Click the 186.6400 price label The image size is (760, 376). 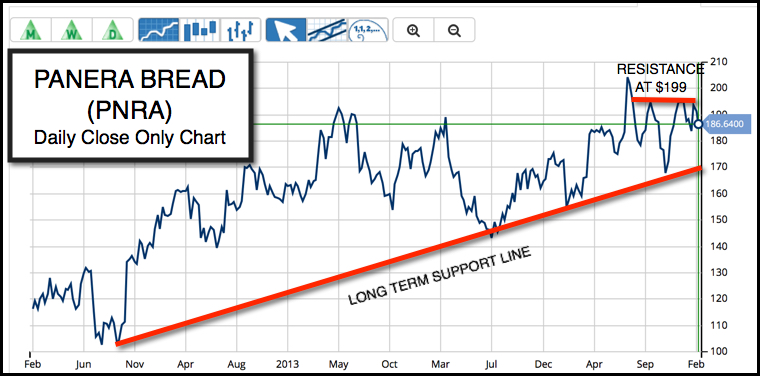point(726,125)
